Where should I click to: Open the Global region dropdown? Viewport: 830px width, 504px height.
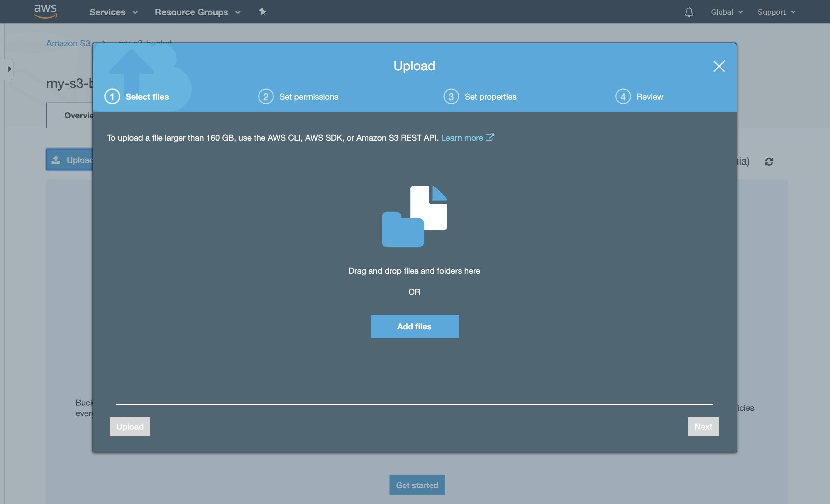[x=726, y=12]
